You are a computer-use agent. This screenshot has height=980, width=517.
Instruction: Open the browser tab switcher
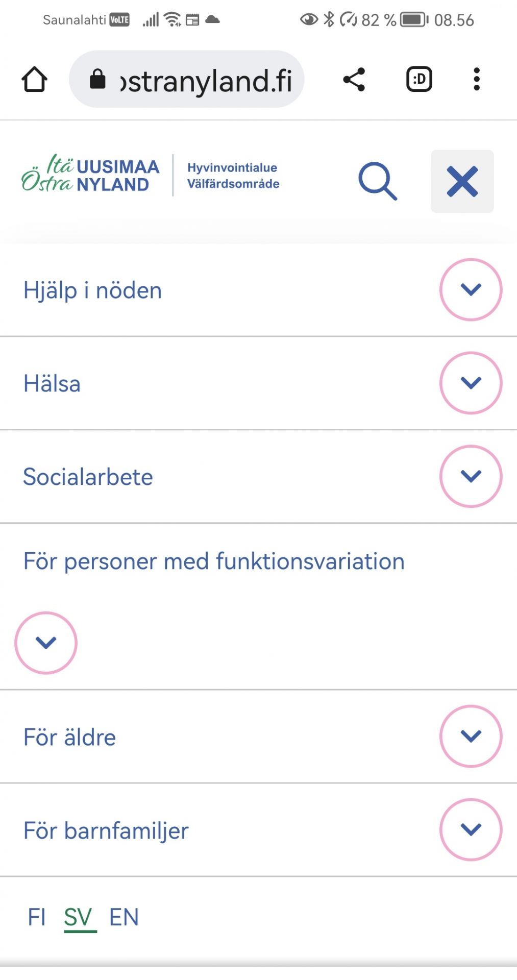pyautogui.click(x=419, y=80)
